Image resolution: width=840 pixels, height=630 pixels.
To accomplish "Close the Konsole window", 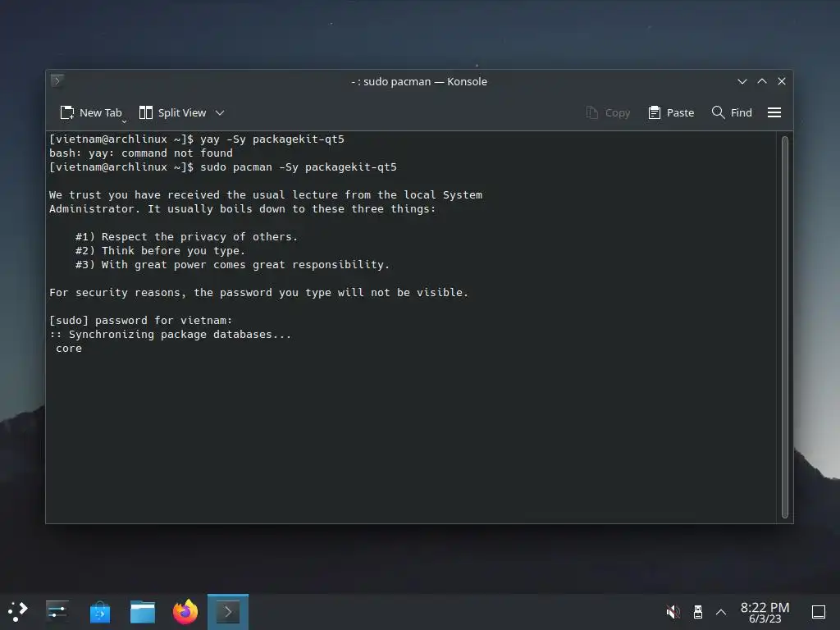I will click(x=782, y=81).
